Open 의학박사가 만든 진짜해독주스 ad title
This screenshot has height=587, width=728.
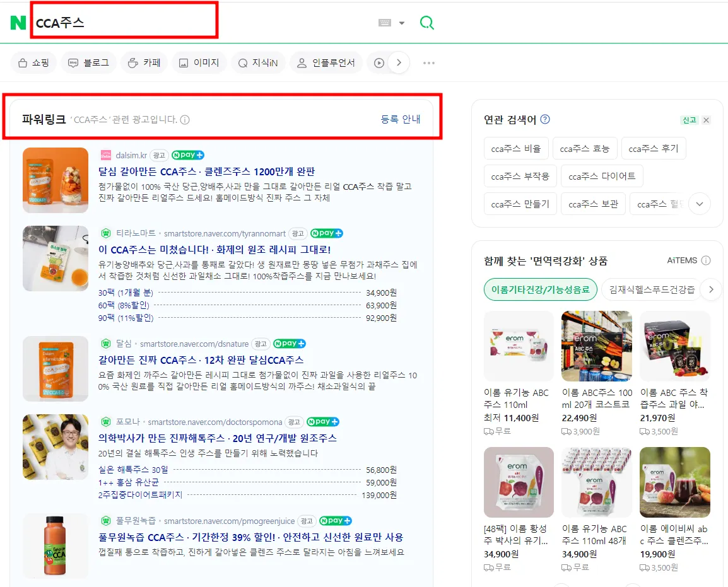point(217,438)
